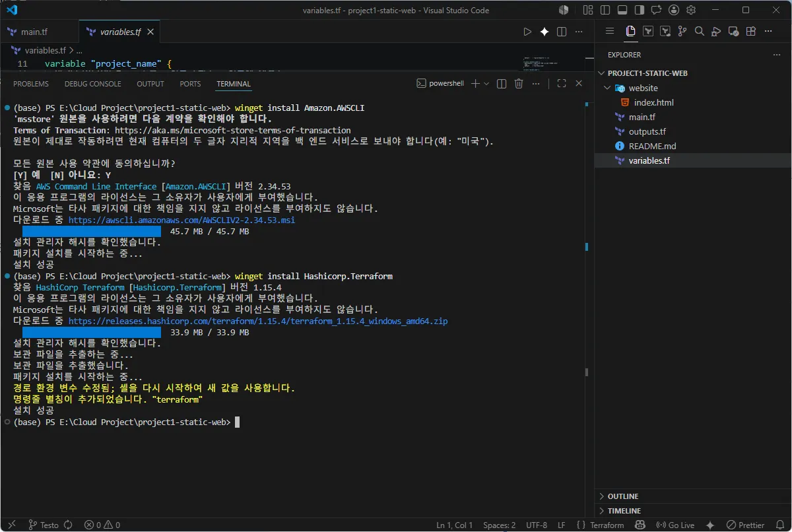Click the powershell terminal label
The image size is (792, 532).
(441, 84)
